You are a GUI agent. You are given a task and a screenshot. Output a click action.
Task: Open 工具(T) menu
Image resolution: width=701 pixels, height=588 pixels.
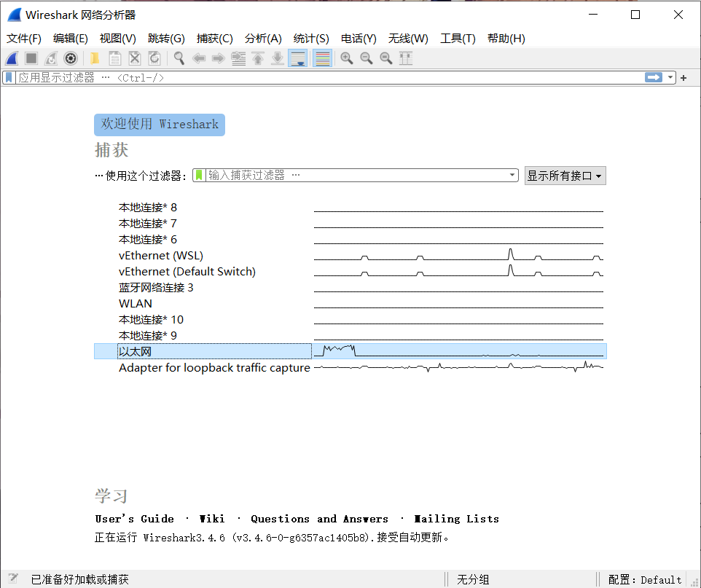[458, 39]
